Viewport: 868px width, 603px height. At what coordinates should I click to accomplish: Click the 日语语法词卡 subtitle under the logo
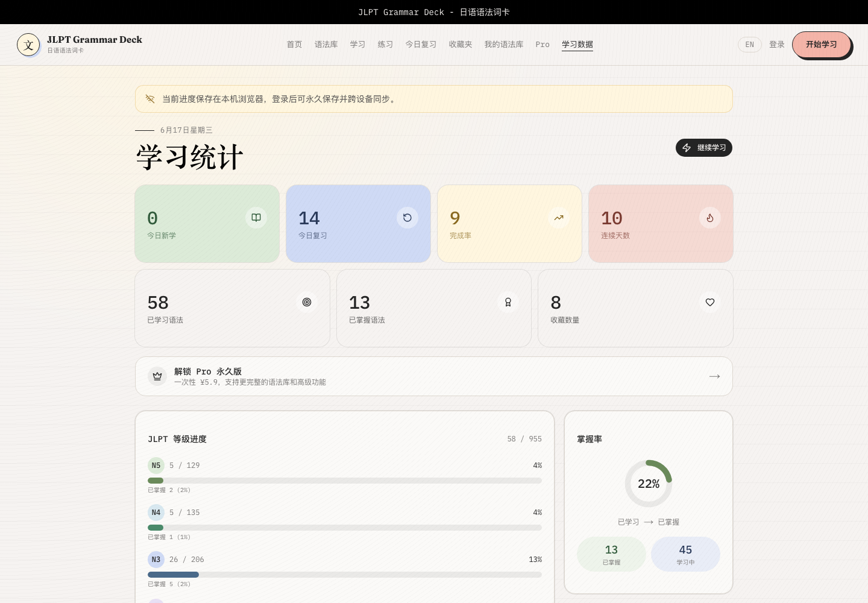(66, 51)
